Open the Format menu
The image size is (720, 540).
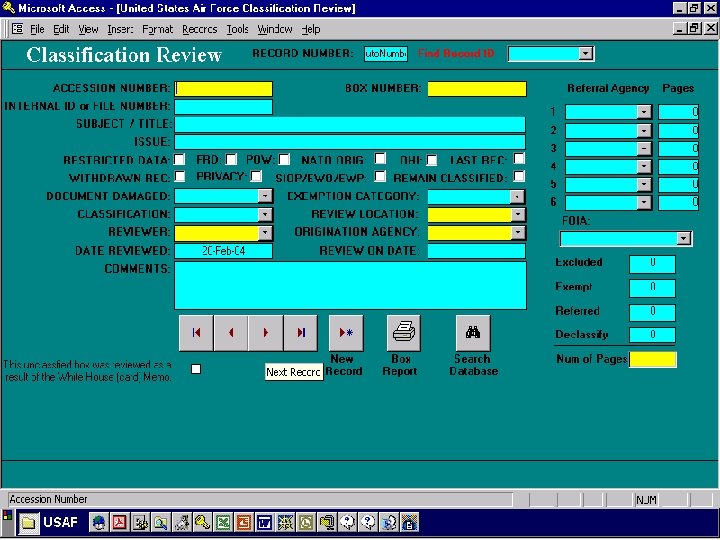pos(158,29)
